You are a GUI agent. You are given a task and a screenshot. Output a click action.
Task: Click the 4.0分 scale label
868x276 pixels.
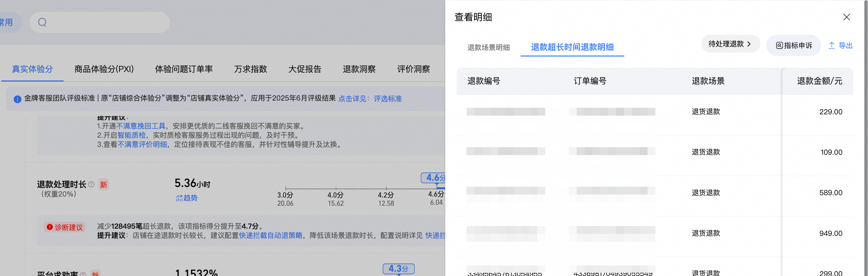(336, 195)
